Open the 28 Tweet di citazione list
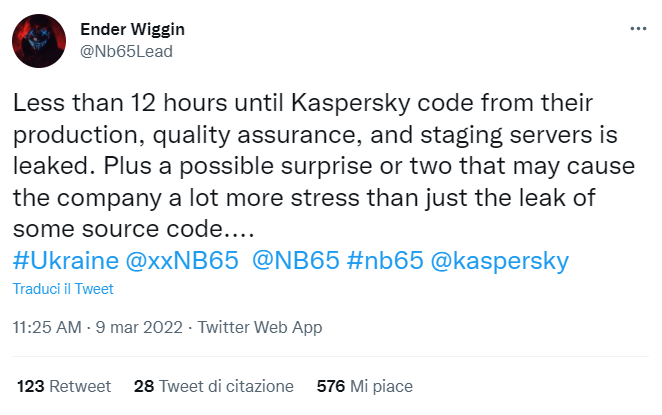This screenshot has height=415, width=662. coord(213,386)
